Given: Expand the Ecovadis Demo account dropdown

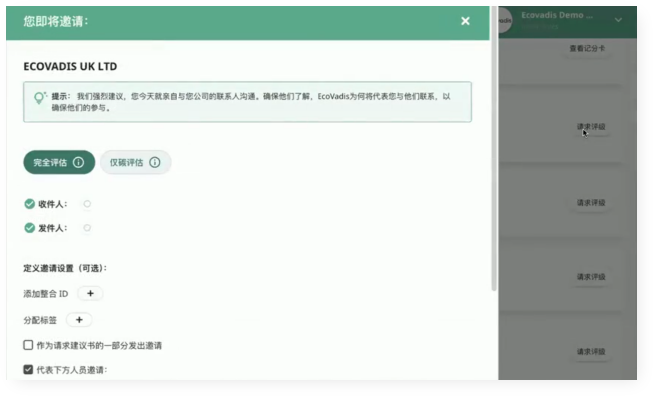Looking at the screenshot, I should pos(618,20).
